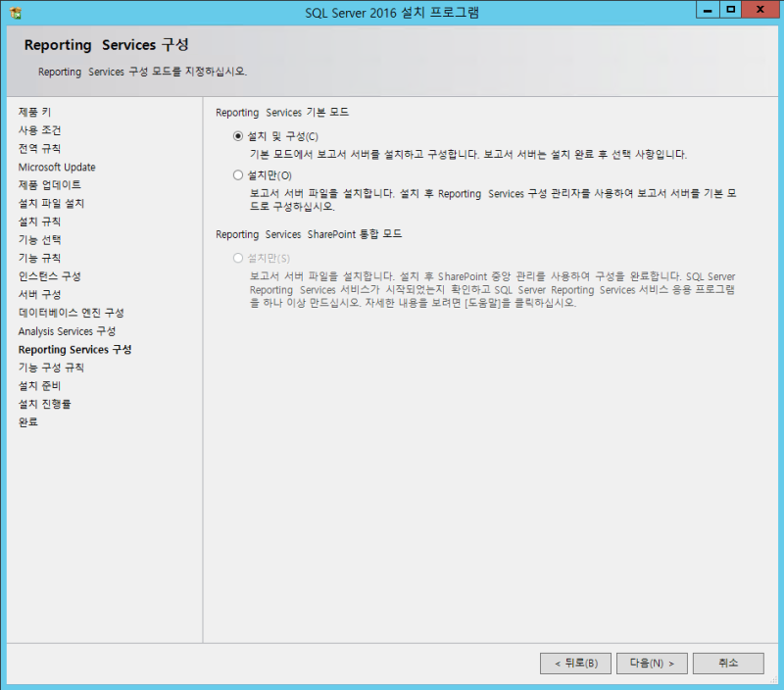Minimize the SQL Server 2016 setup window
The image size is (784, 690).
708,10
